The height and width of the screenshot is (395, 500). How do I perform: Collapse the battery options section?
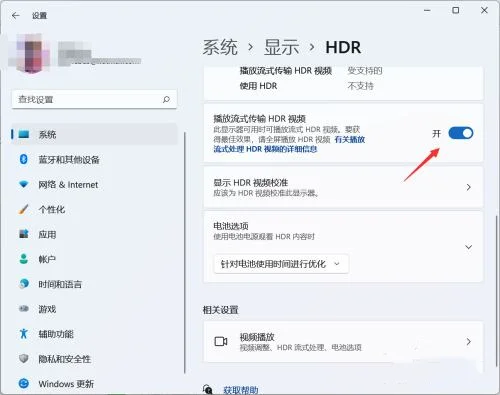468,247
